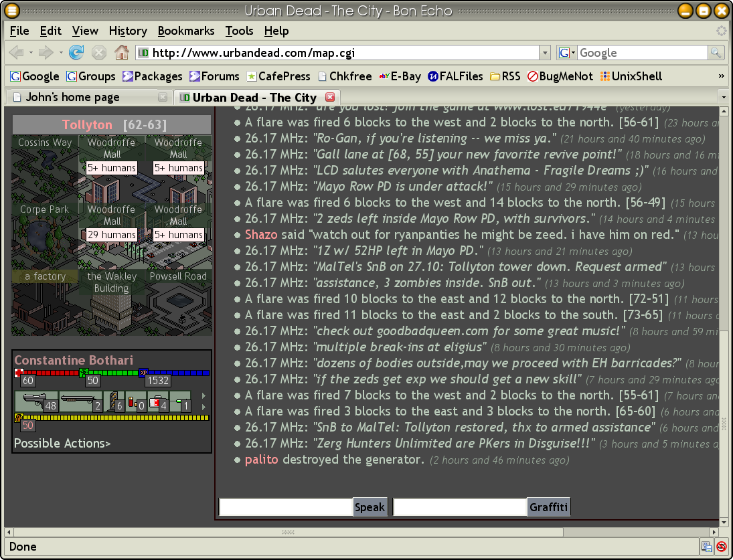Click the syringe inventory item
This screenshot has width=733, height=560.
(x=179, y=401)
